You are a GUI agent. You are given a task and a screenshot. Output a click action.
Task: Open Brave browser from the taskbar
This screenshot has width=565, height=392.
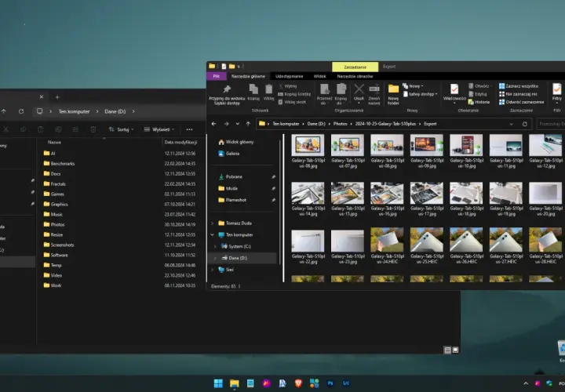click(x=298, y=383)
